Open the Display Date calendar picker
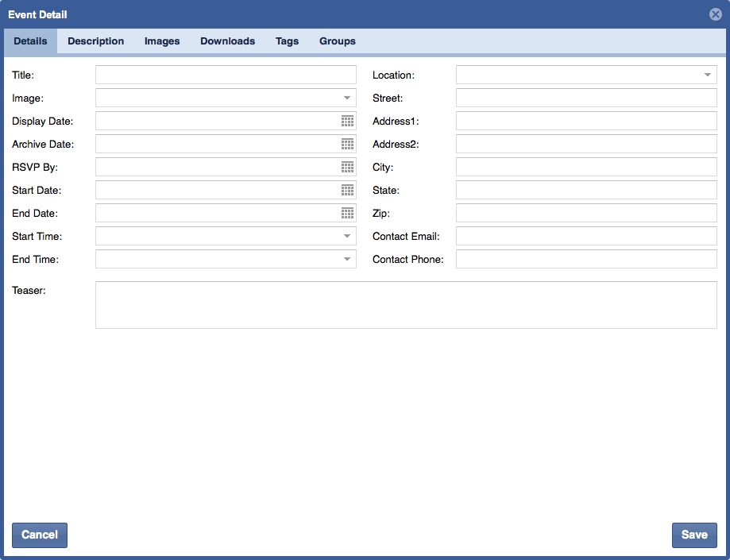Image resolution: width=730 pixels, height=560 pixels. pos(347,121)
